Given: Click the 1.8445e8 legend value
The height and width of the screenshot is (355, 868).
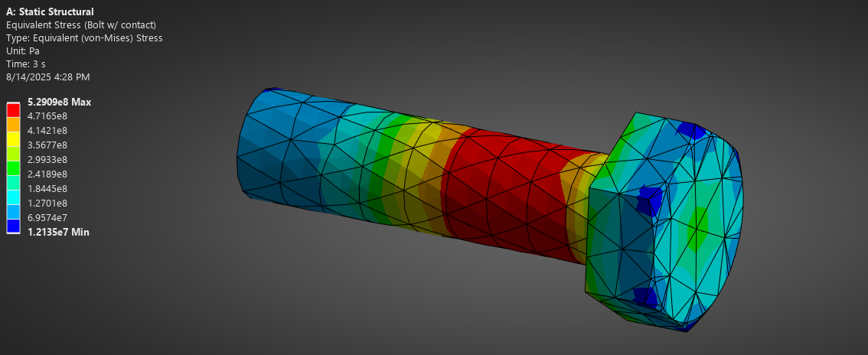Looking at the screenshot, I should click(x=47, y=188).
